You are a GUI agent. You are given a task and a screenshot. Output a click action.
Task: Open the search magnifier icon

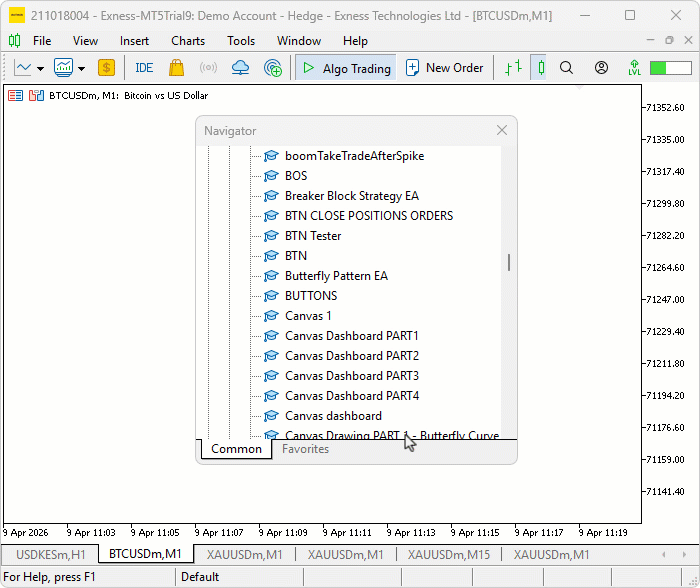pos(566,68)
